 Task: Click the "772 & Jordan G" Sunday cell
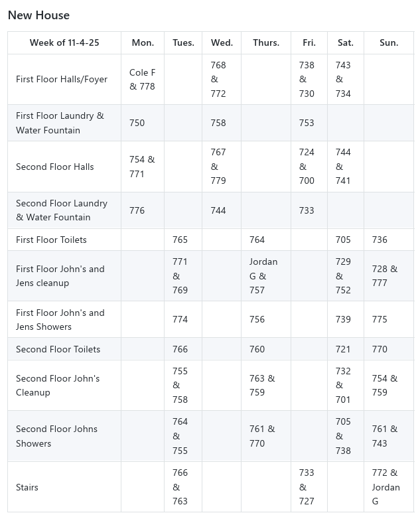click(386, 487)
